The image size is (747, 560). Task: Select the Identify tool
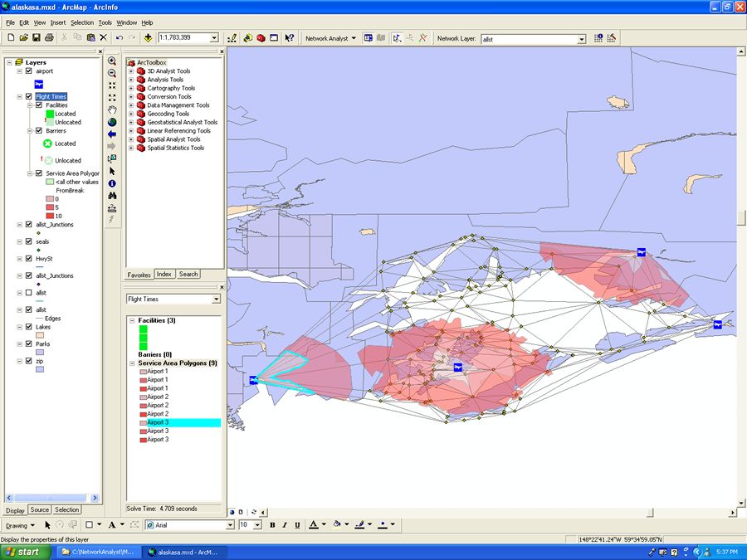coord(112,183)
